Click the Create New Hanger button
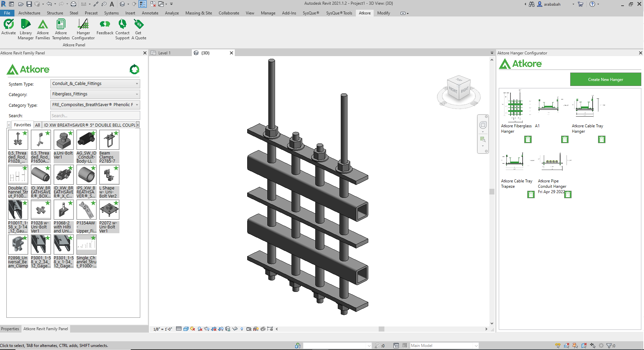 click(x=605, y=80)
